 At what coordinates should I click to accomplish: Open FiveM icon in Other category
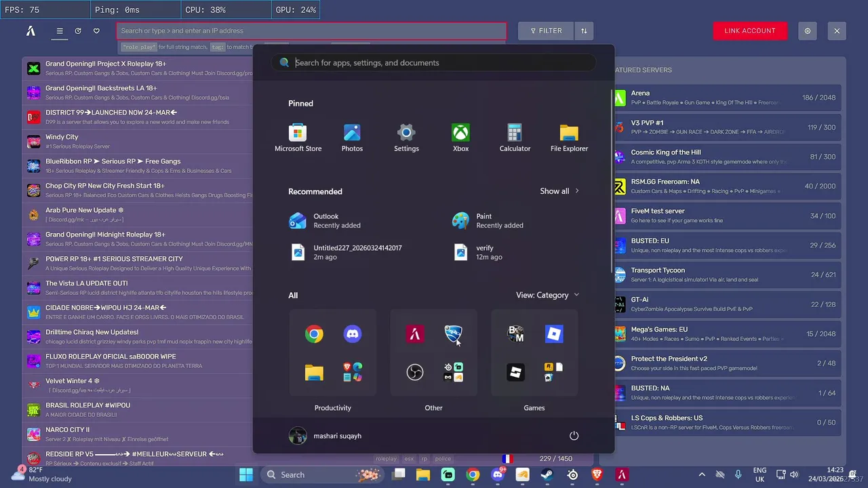tap(415, 333)
